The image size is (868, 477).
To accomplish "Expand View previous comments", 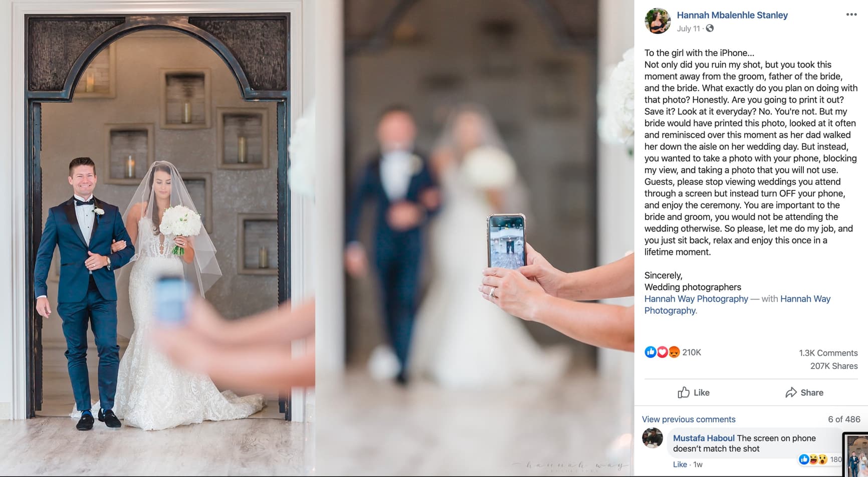I will click(x=689, y=419).
